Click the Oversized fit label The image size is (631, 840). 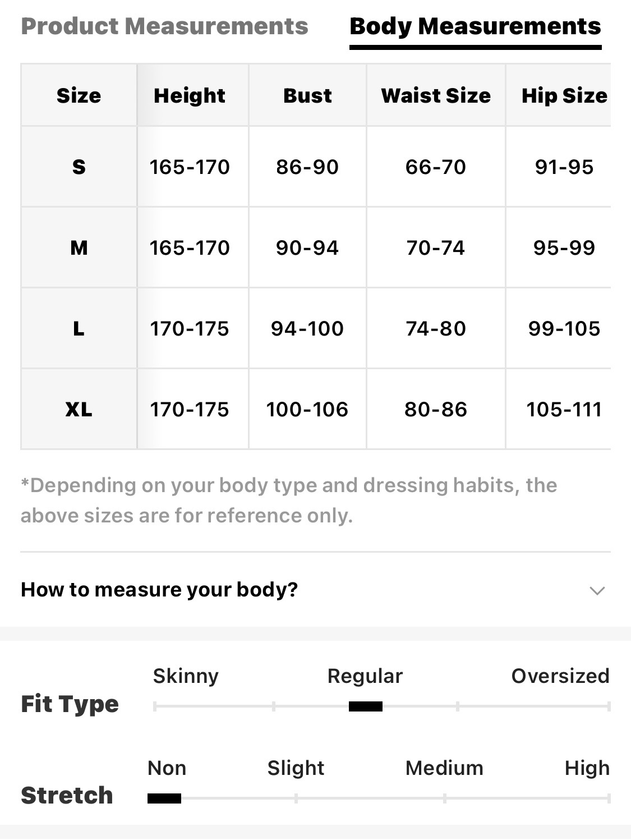click(x=560, y=676)
